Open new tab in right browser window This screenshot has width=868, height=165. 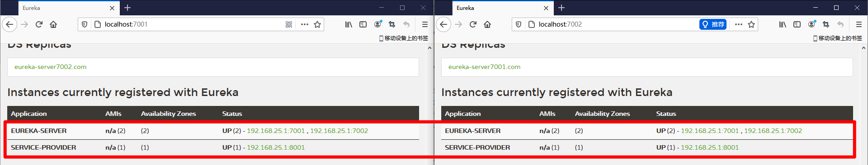point(561,8)
